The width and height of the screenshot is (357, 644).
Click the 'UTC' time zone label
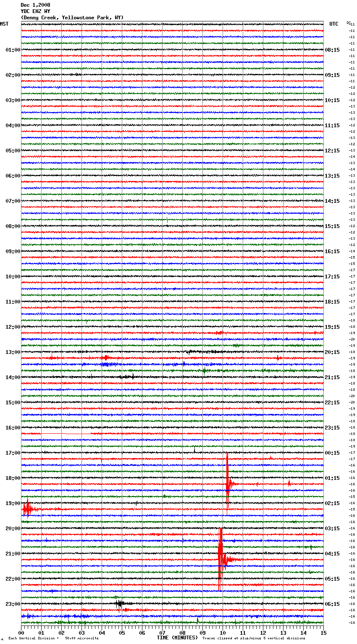coord(334,24)
